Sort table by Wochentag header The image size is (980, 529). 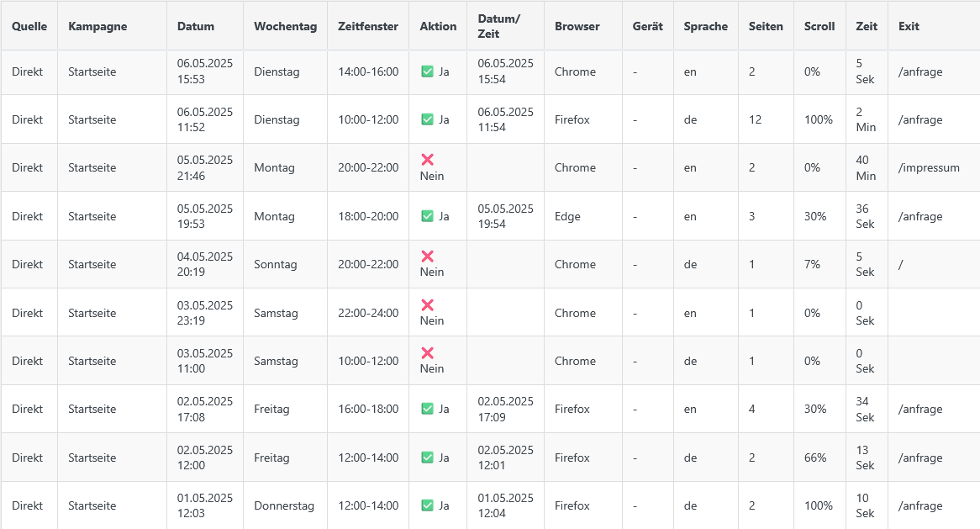285,26
